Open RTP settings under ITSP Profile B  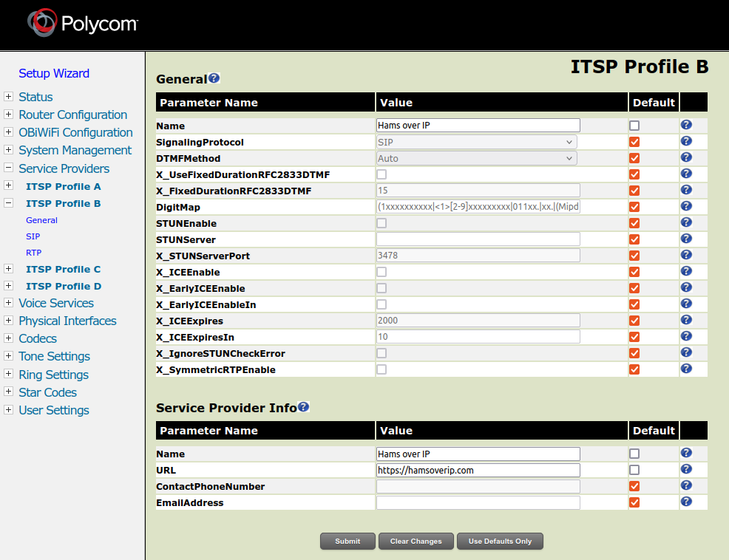click(x=33, y=253)
